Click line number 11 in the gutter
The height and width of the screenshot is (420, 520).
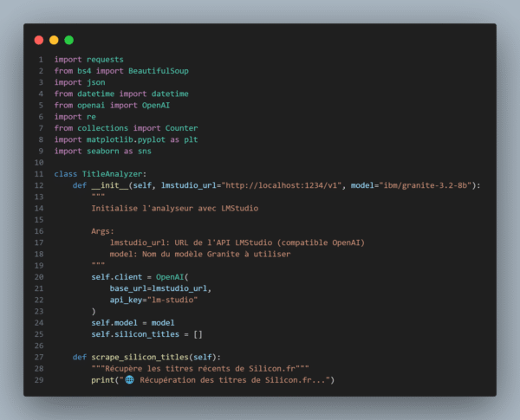point(39,174)
